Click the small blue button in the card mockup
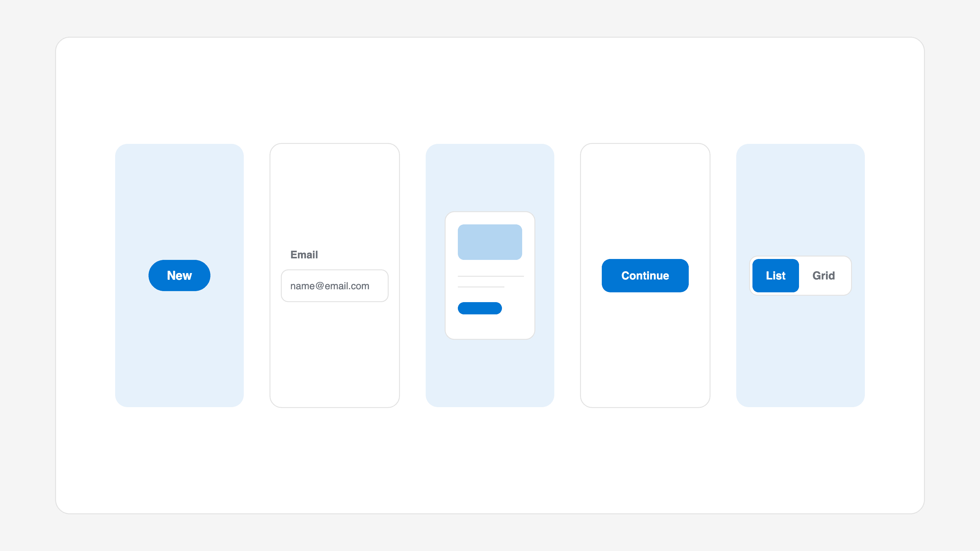 480,308
